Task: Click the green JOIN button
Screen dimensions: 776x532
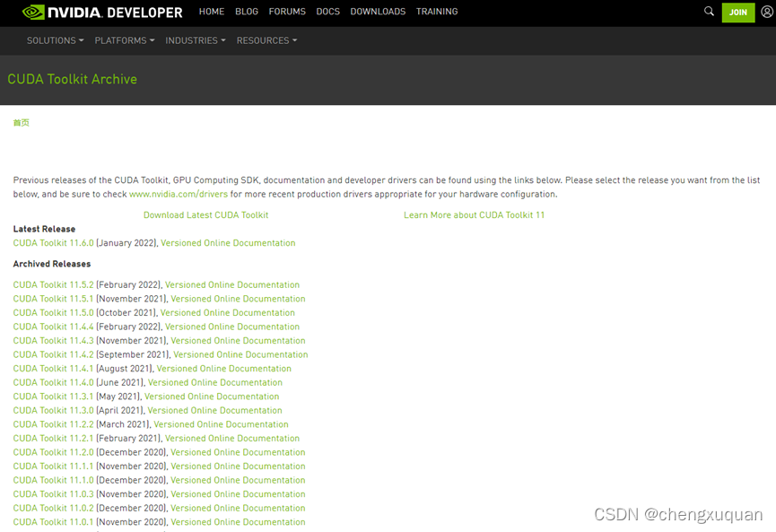Action: [738, 13]
